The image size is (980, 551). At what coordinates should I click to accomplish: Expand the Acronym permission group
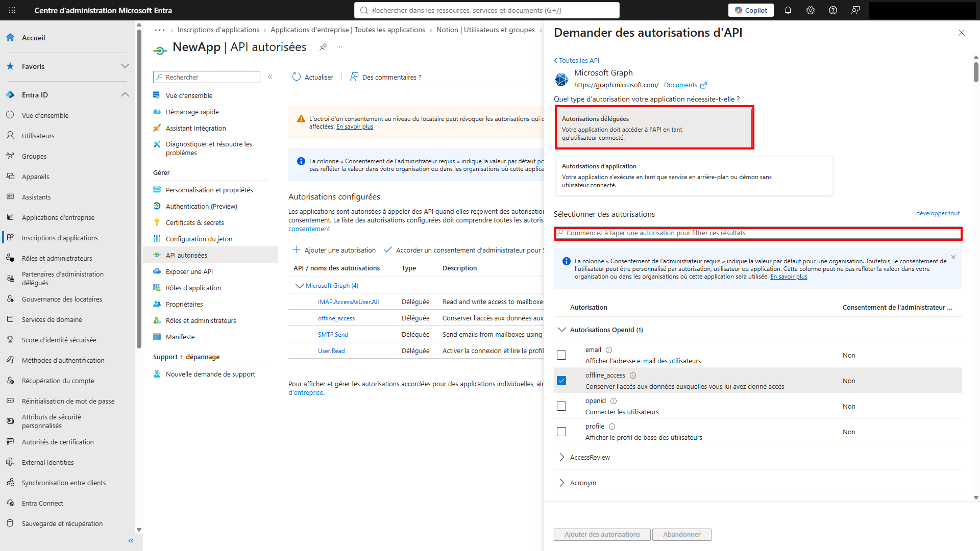[562, 483]
